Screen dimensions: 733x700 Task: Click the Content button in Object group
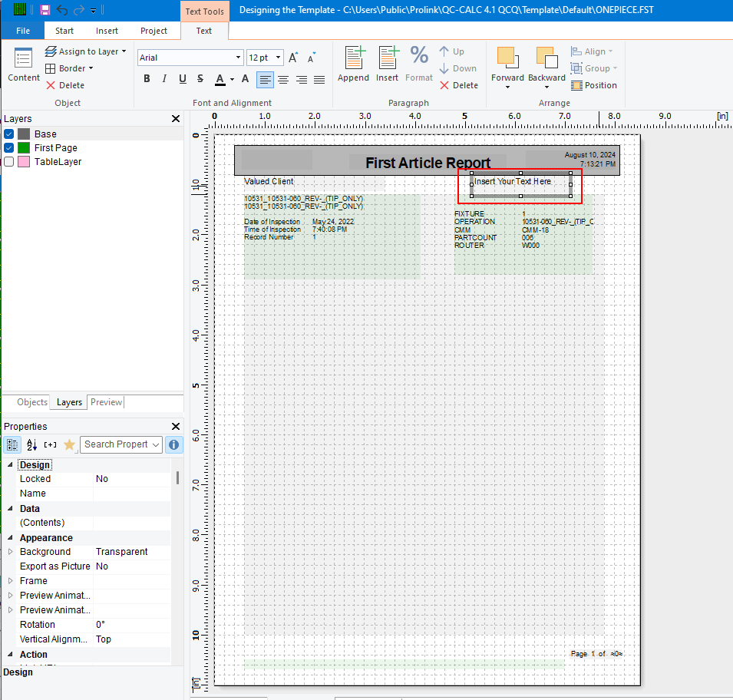tap(23, 66)
